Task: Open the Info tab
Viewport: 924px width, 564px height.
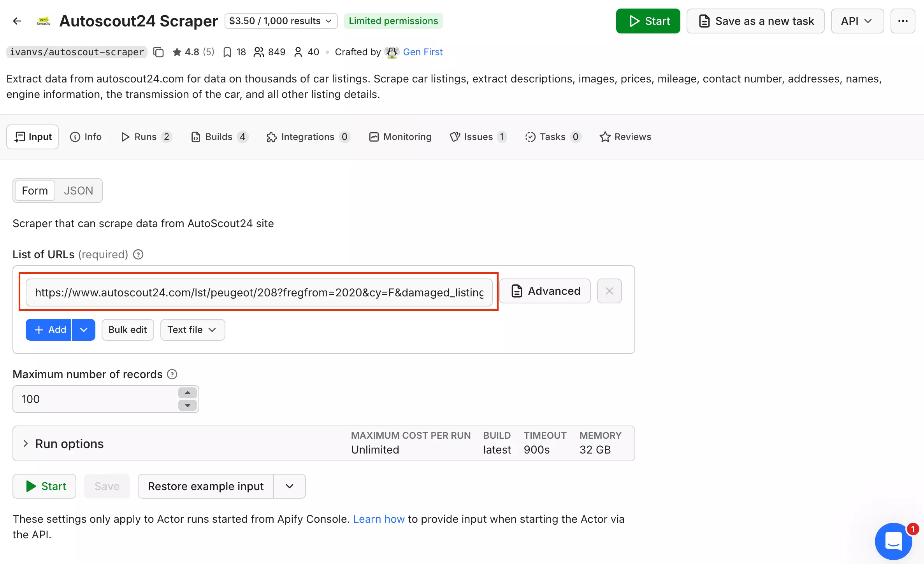Action: coord(86,137)
